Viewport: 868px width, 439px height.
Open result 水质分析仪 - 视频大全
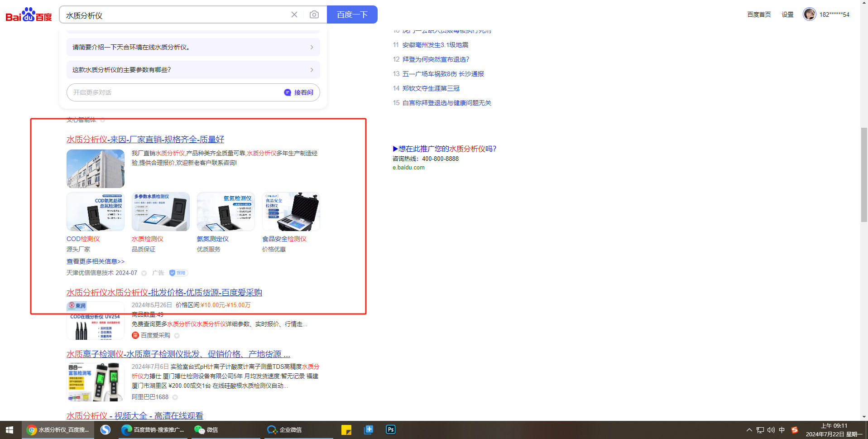click(x=135, y=415)
